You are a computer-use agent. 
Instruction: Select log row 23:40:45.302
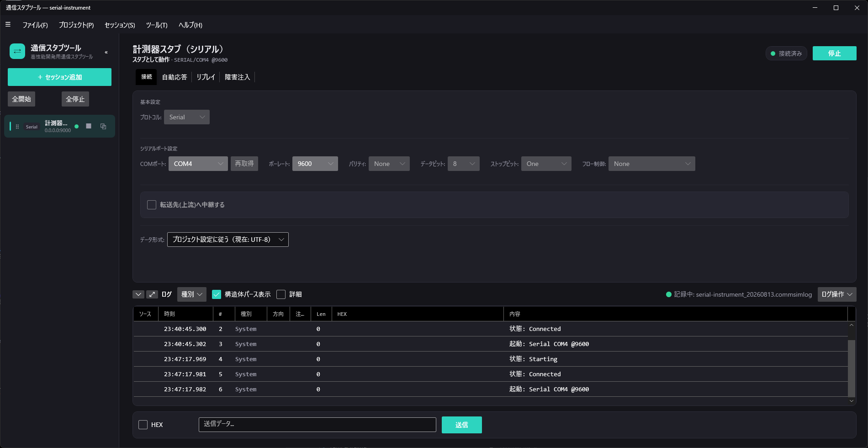pyautogui.click(x=491, y=344)
